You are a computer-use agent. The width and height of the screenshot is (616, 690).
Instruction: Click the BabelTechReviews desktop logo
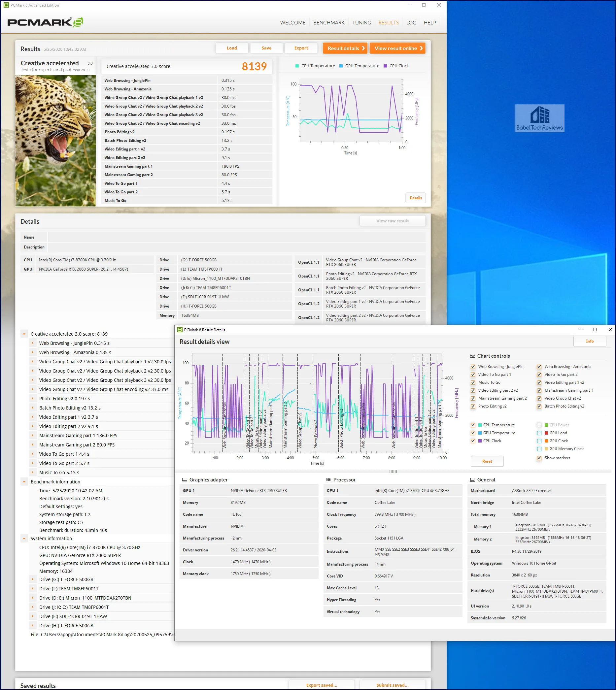pos(539,118)
